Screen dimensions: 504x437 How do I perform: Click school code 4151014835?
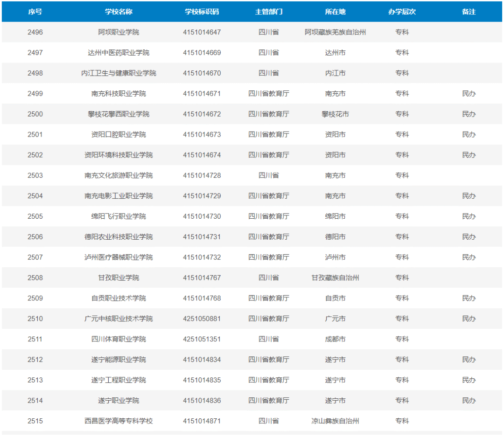coord(202,380)
